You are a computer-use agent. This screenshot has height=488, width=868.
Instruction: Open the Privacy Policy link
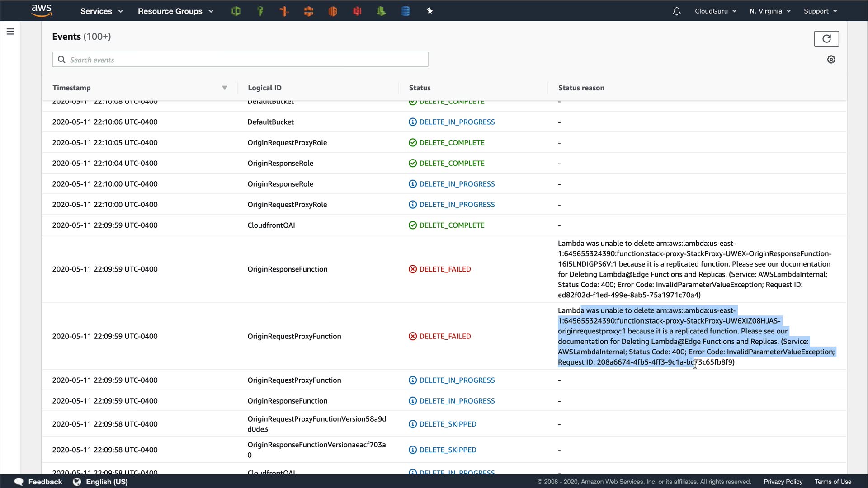point(783,482)
